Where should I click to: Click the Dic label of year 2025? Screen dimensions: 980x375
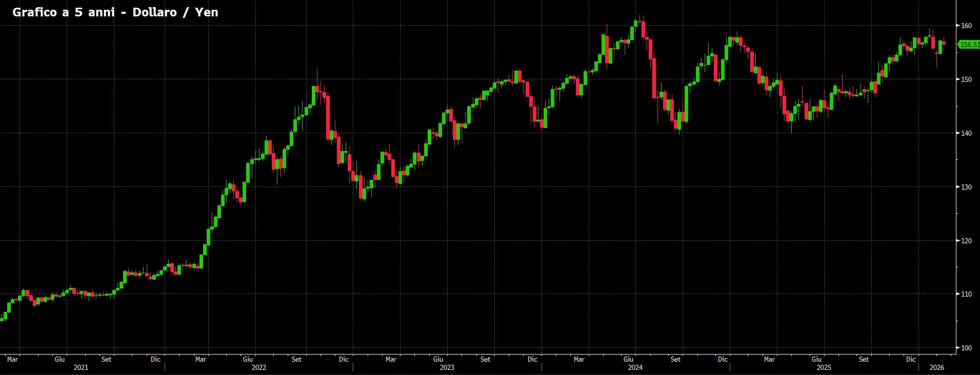tap(911, 359)
